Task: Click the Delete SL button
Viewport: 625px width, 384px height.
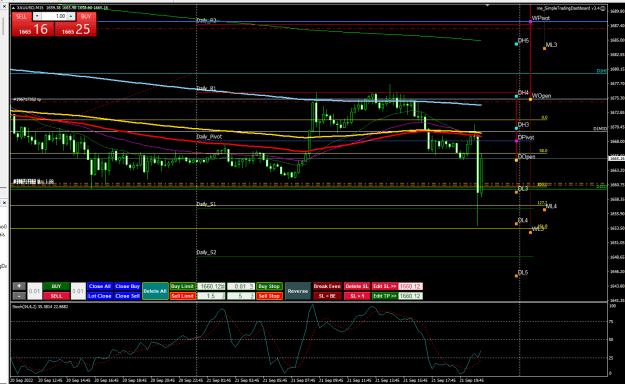Action: click(357, 286)
